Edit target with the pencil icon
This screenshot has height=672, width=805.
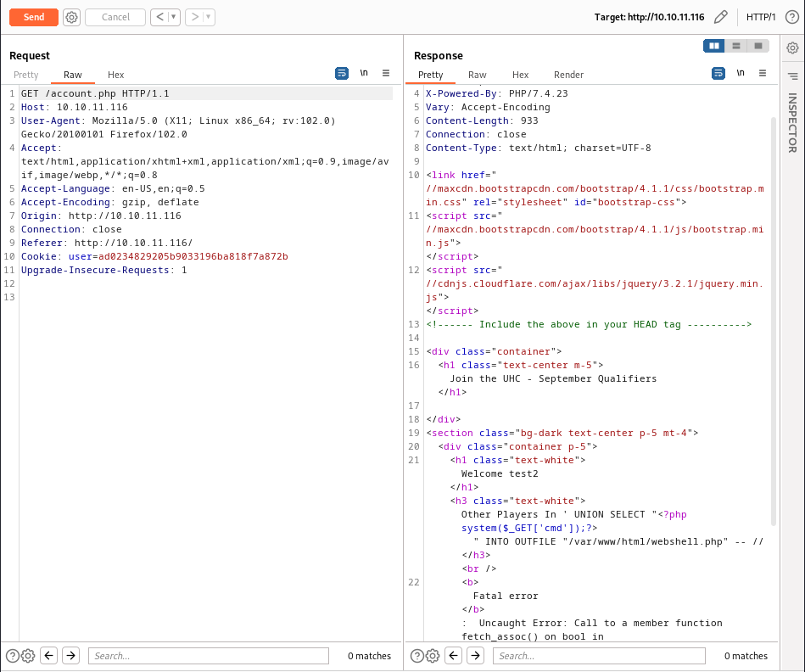click(x=721, y=17)
